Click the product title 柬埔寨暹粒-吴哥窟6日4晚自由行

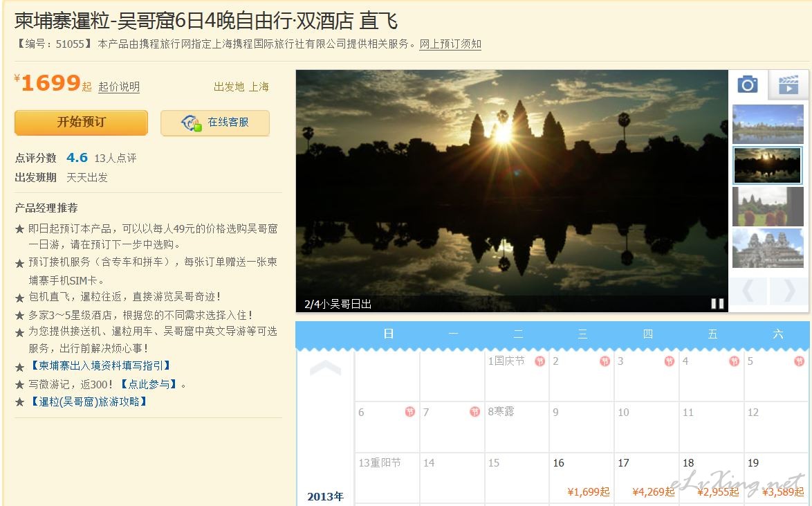(206, 21)
